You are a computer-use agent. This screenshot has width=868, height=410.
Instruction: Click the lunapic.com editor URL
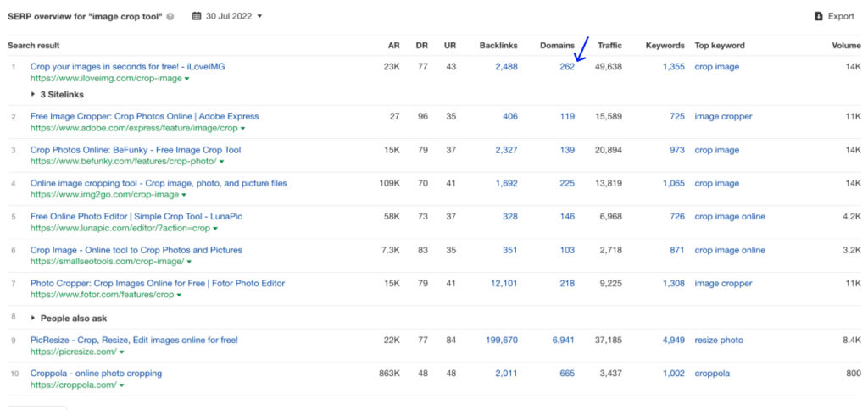pos(120,228)
